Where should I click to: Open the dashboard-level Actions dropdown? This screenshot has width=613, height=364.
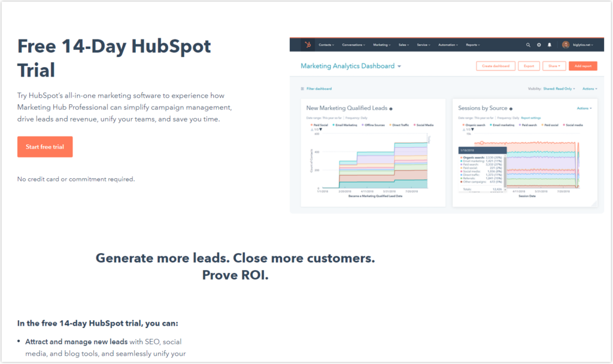(590, 89)
